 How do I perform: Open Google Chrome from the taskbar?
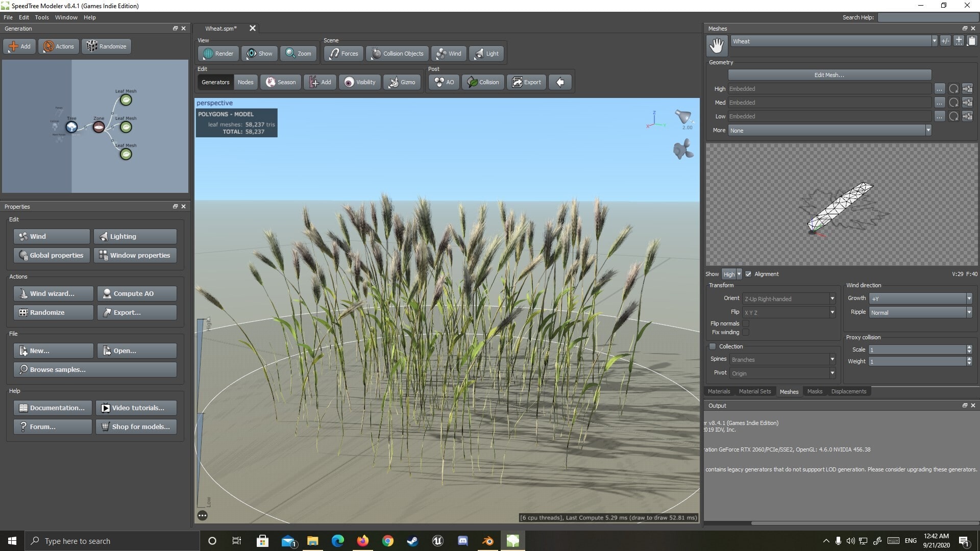tap(388, 541)
